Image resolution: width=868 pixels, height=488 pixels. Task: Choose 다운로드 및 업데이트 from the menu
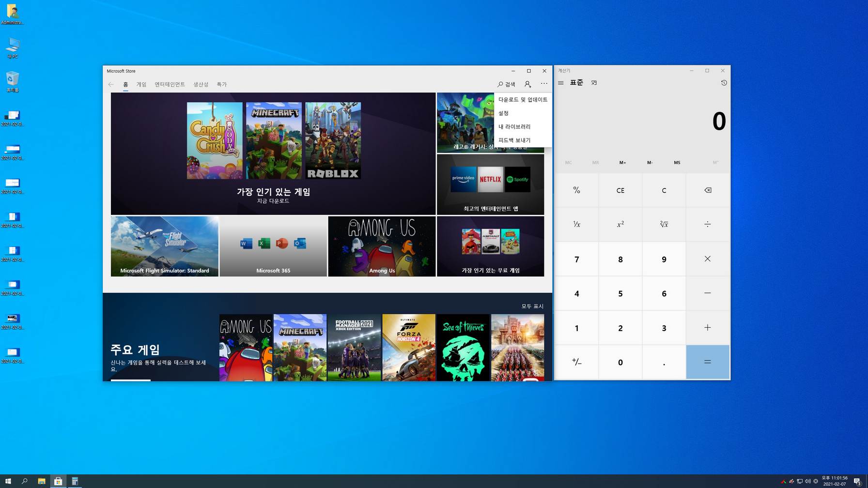tap(523, 99)
